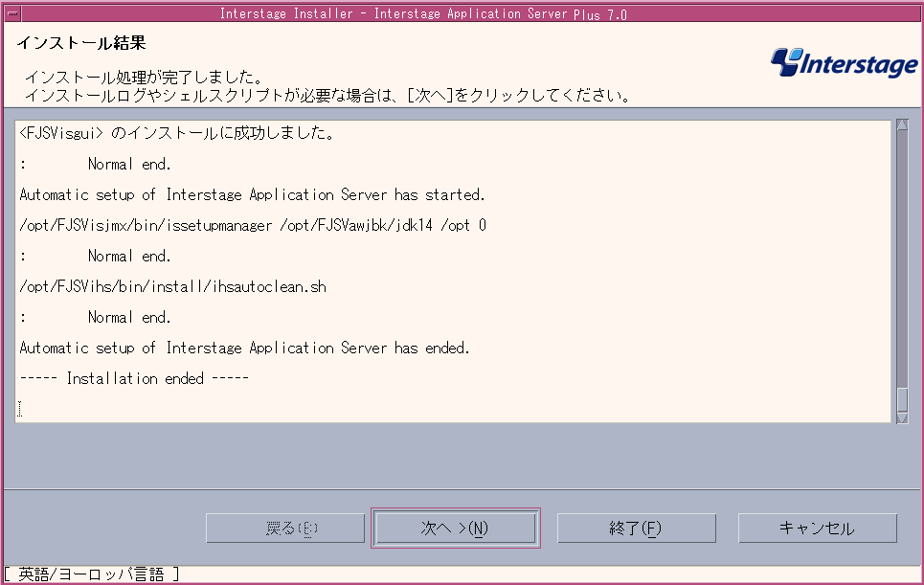Click the キャンセル cancel button

[x=817, y=528]
